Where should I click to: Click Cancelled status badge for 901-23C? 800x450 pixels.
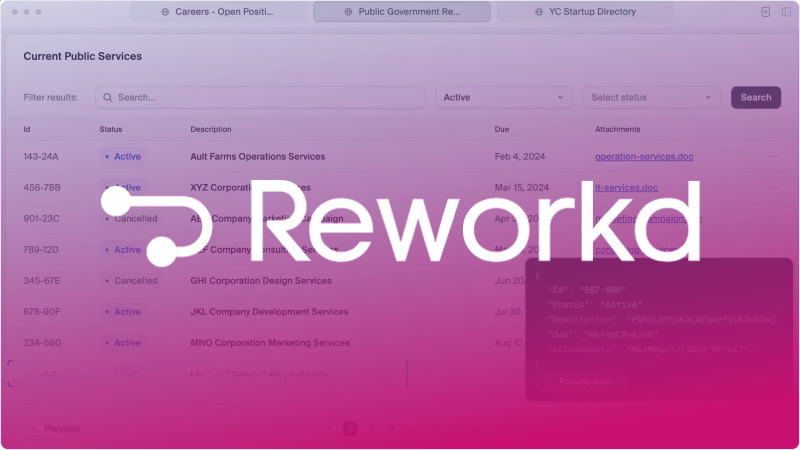[x=131, y=219]
